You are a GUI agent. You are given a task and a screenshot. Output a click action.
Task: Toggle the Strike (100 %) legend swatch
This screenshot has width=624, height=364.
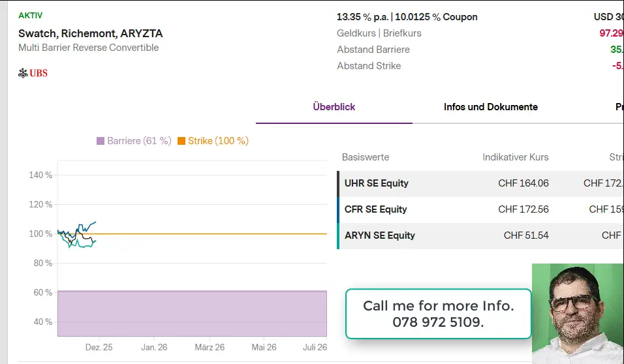click(181, 141)
